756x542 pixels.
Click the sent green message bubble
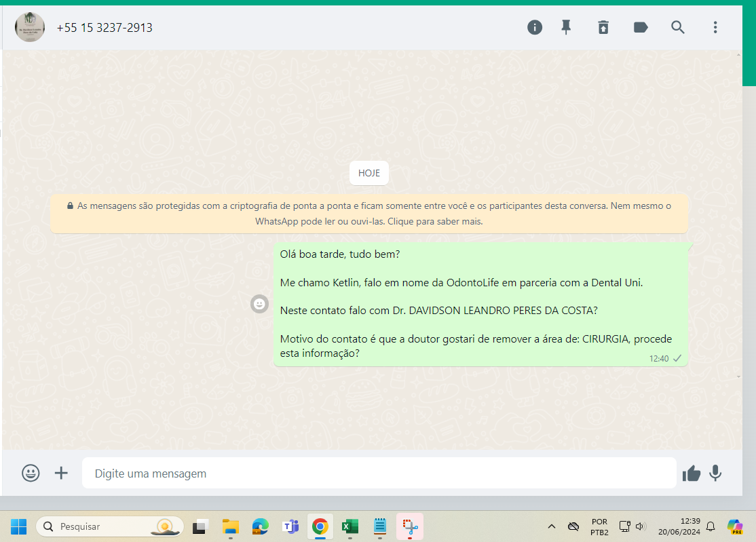click(480, 304)
